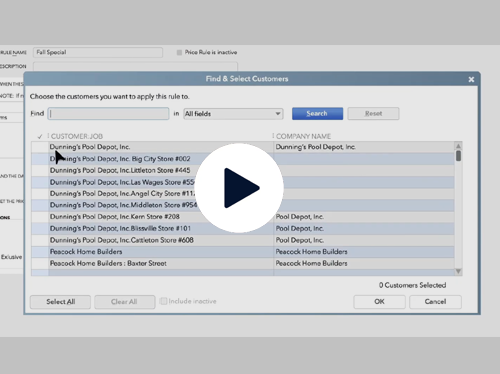
Task: Select the Cattleton Store #608 row
Action: pyautogui.click(x=243, y=240)
